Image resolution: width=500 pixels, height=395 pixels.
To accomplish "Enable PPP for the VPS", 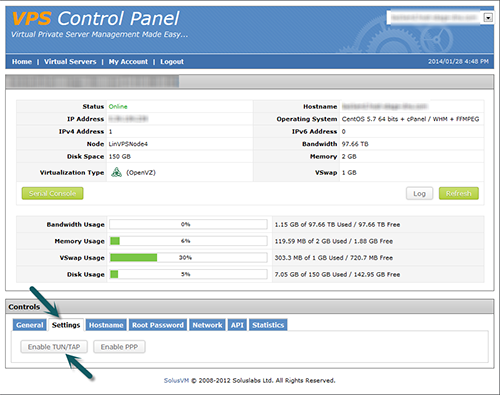I will (119, 347).
